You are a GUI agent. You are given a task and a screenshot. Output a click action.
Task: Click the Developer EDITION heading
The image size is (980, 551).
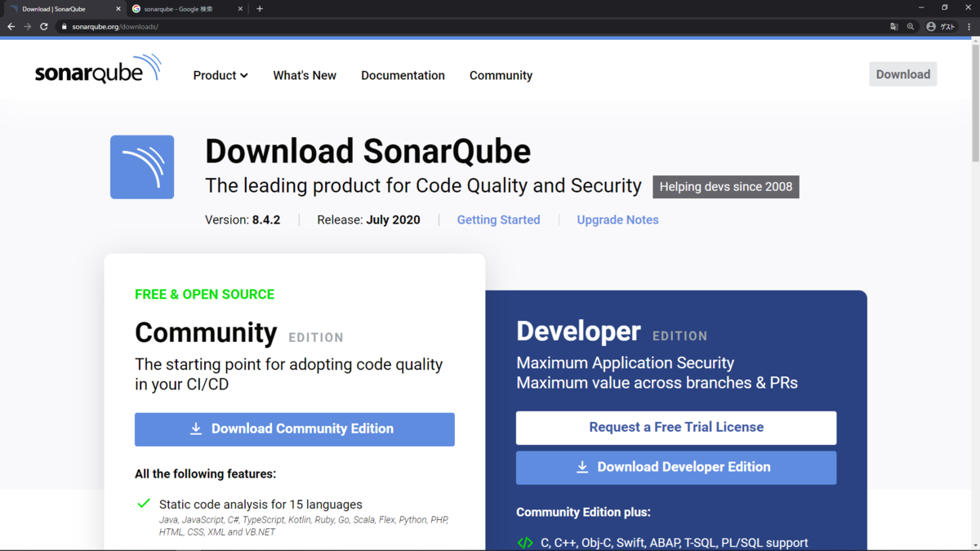pos(612,331)
